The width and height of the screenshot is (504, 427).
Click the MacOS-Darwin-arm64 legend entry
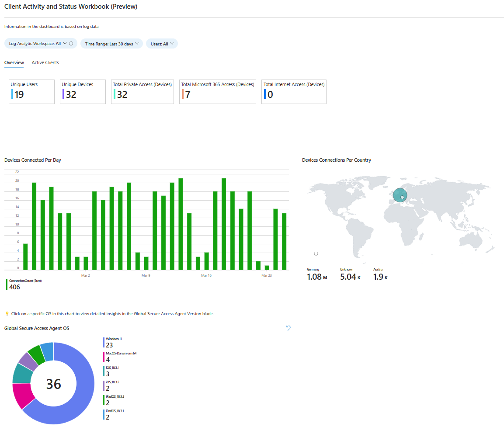pos(121,355)
